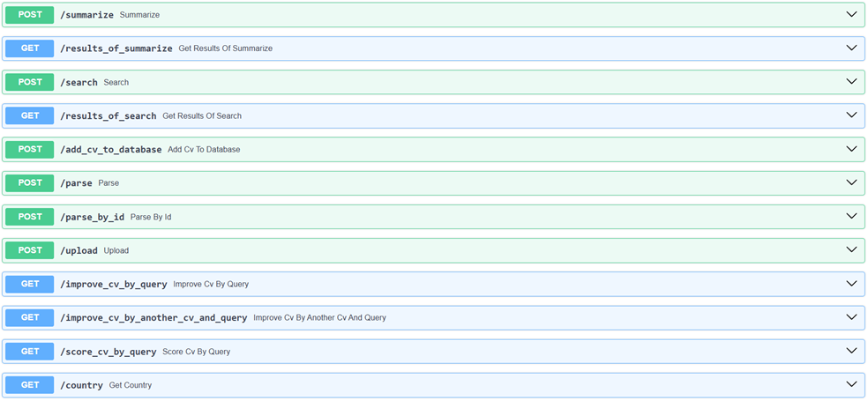
Task: Open the /score_cv_by_query path link
Action: coord(108,352)
